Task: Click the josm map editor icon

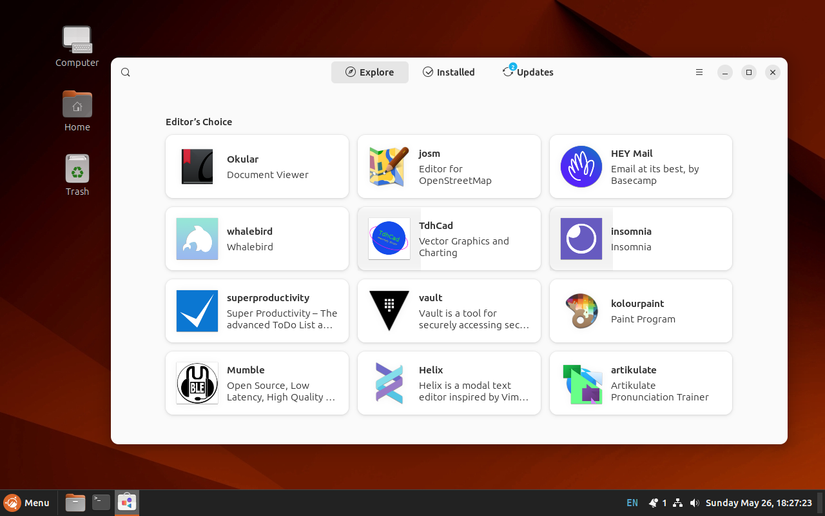Action: pos(389,166)
